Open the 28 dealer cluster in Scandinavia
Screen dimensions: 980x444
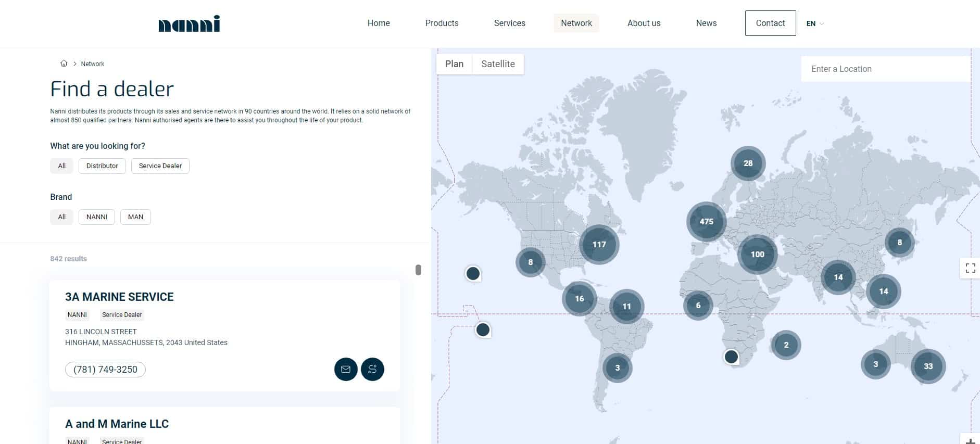[748, 163]
